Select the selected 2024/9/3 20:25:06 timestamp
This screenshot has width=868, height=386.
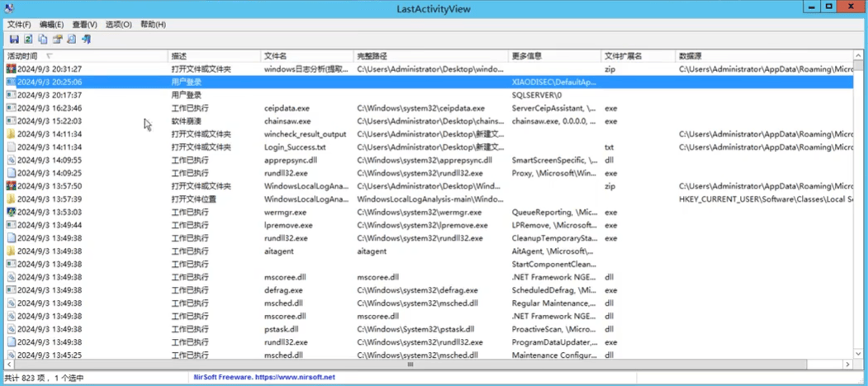tap(50, 82)
